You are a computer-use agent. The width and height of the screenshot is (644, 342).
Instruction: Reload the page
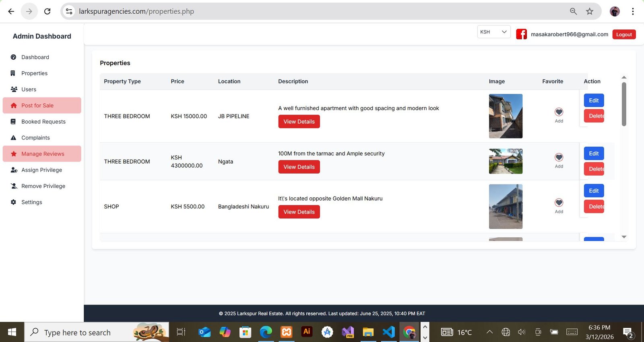[47, 11]
